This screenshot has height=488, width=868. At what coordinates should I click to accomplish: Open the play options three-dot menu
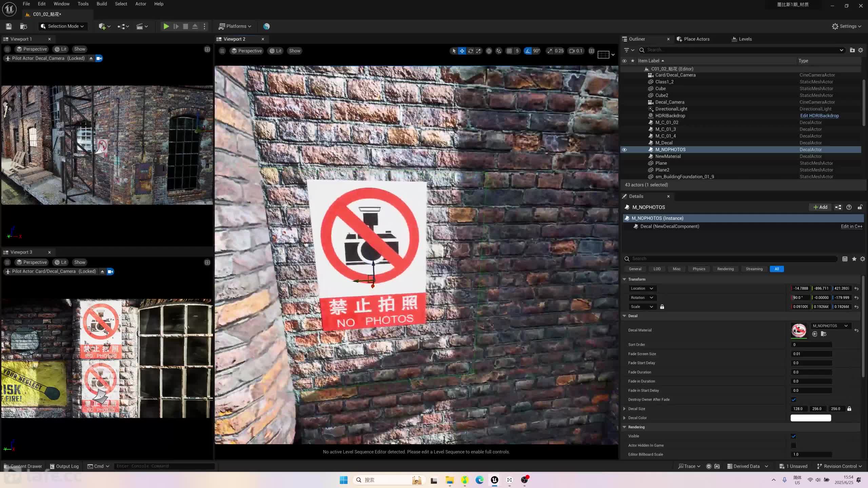(x=204, y=26)
